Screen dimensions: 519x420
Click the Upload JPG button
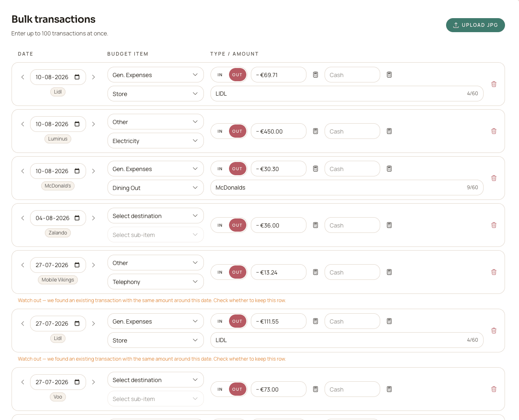pos(475,25)
